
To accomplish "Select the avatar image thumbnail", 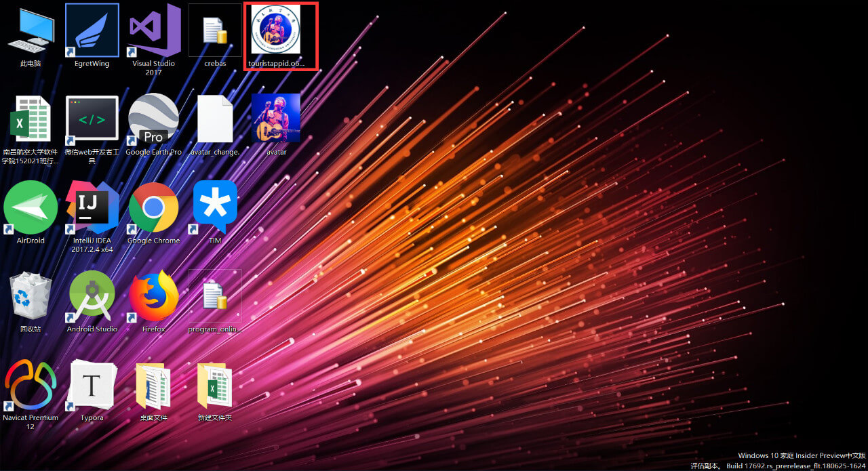I will [x=276, y=118].
